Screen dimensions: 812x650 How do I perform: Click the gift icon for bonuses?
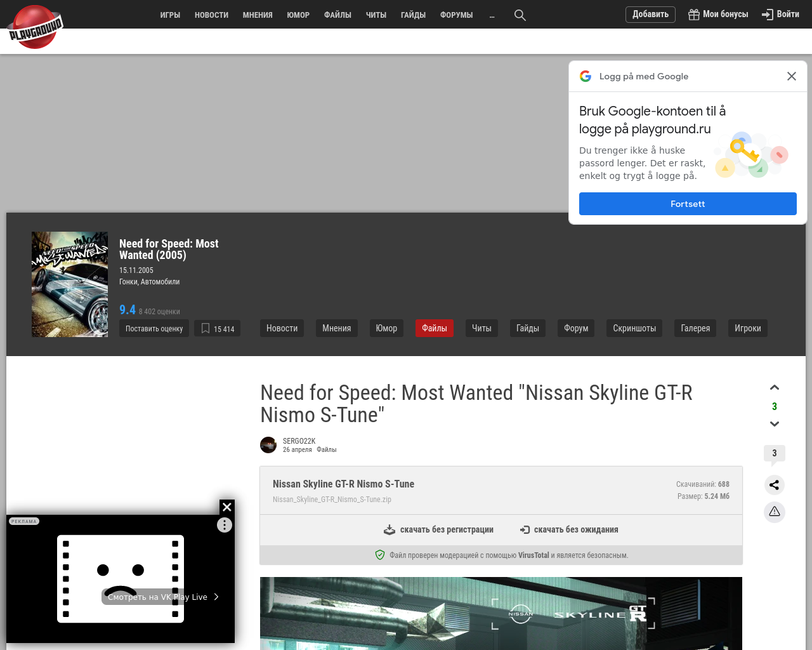click(x=694, y=15)
